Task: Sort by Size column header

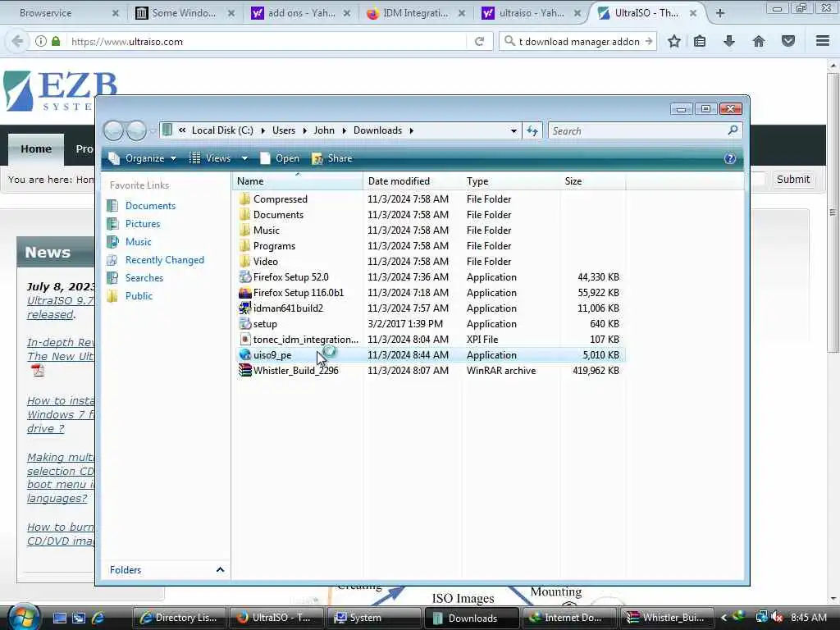Action: pos(592,181)
